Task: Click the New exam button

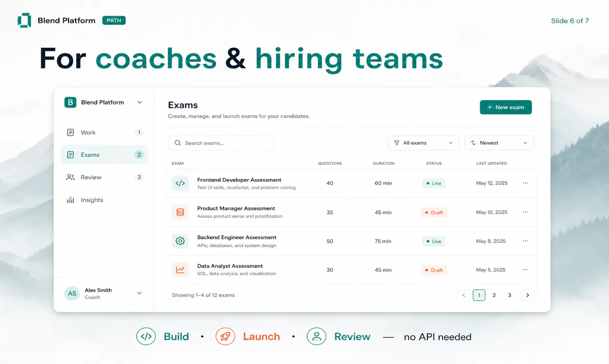Action: (505, 107)
